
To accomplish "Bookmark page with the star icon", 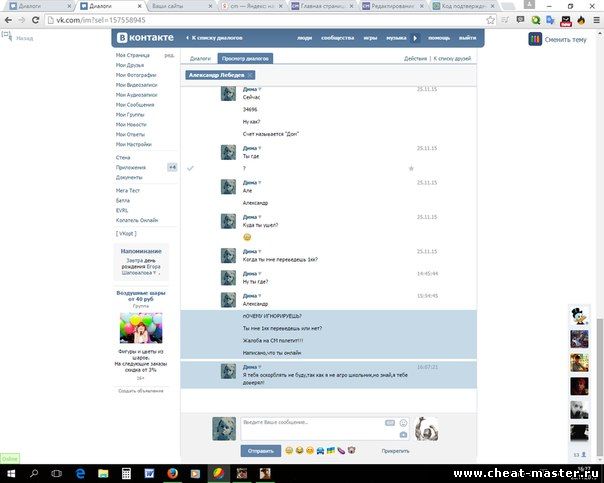I will [x=490, y=20].
